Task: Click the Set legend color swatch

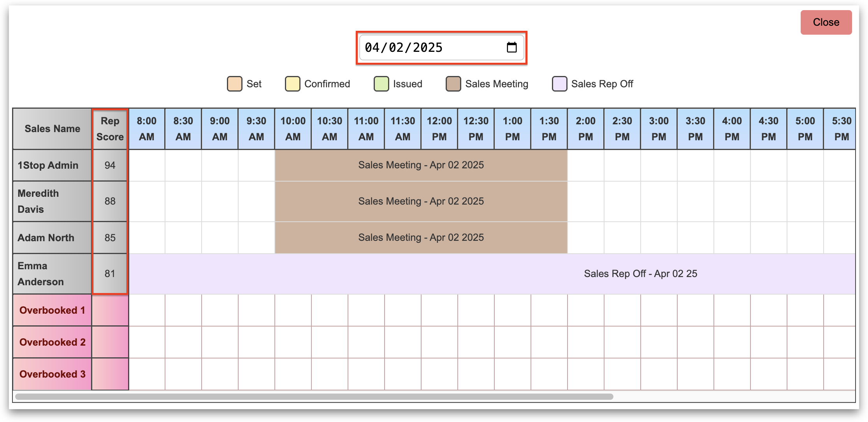Action: (x=234, y=84)
